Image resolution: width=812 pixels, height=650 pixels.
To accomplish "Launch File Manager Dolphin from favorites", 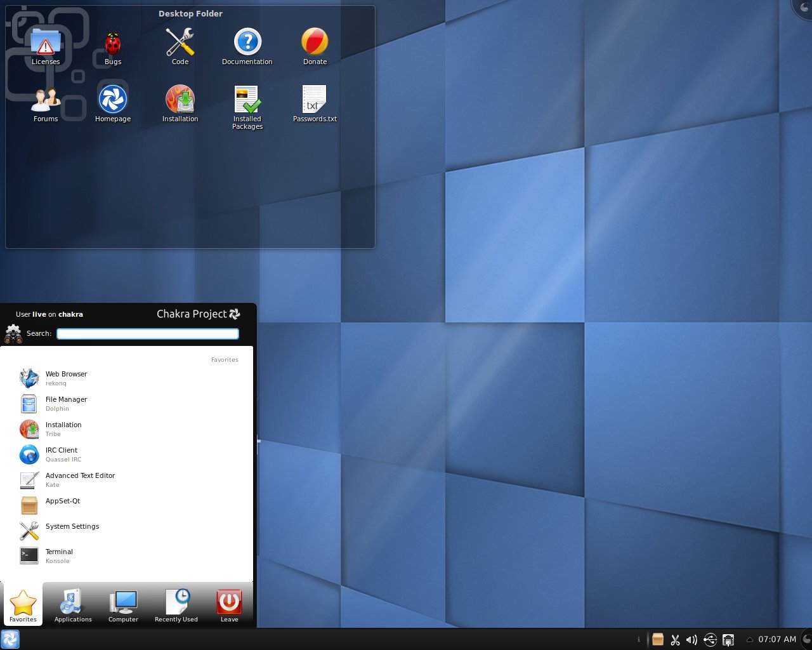I will click(x=127, y=404).
